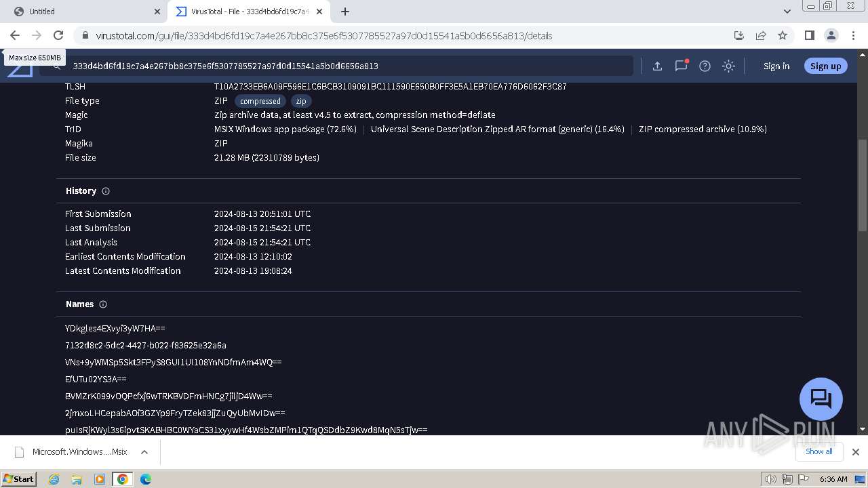
Task: Toggle the browser side panel
Action: point(809,35)
